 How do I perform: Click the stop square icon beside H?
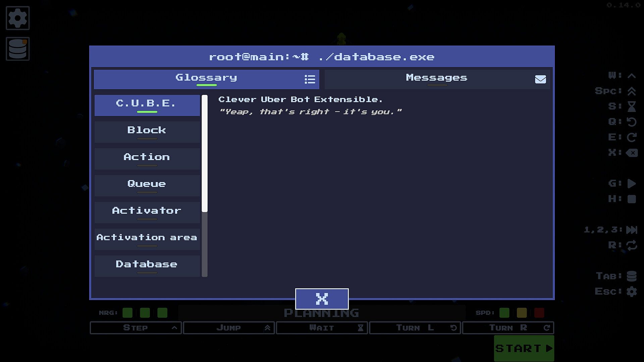click(x=631, y=199)
